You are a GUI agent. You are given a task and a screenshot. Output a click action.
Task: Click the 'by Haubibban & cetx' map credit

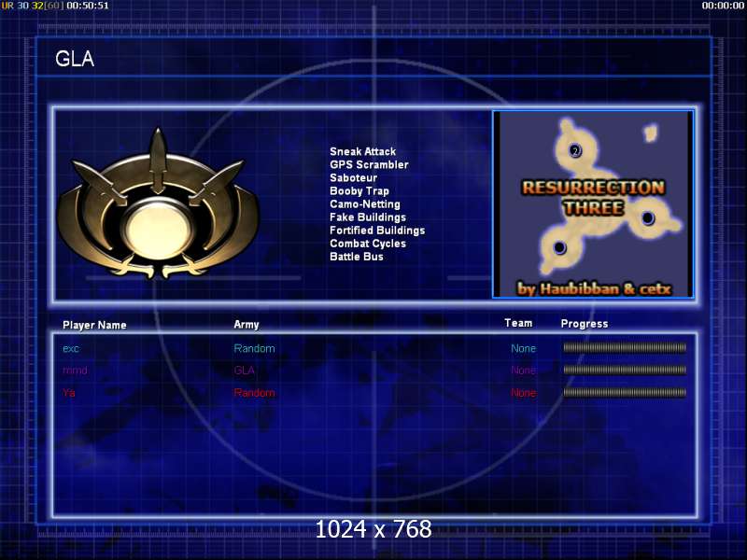point(595,288)
